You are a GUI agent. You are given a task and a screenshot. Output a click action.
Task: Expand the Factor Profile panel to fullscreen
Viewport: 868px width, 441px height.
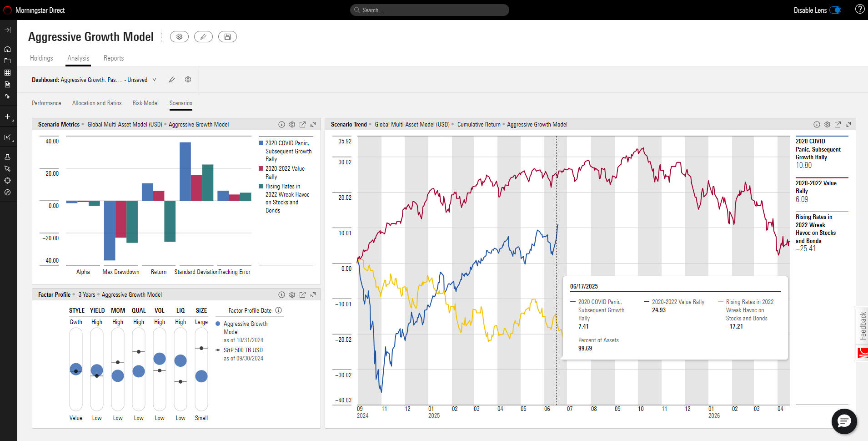pos(313,294)
